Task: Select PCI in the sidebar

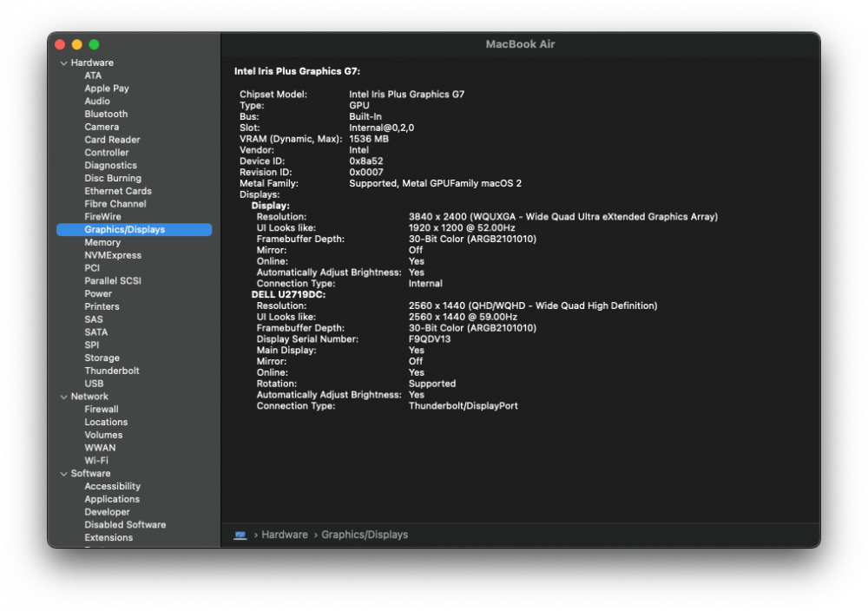Action: tap(92, 268)
